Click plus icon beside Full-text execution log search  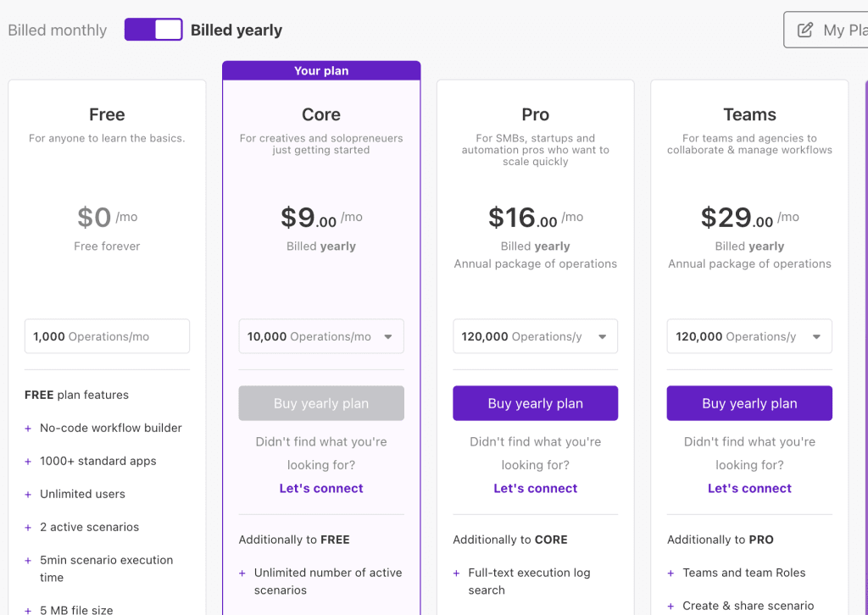(x=457, y=573)
